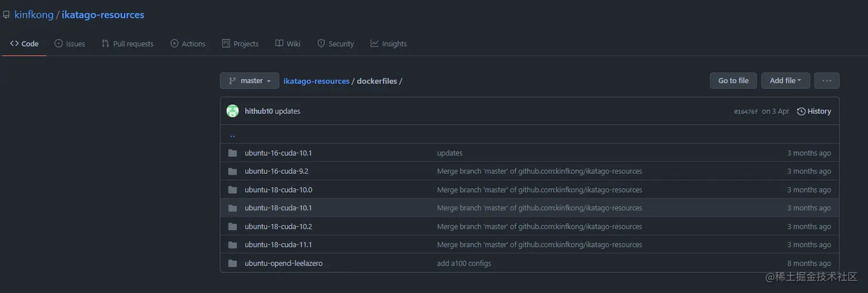
Task: Open commit hash e16476f
Action: (x=746, y=112)
